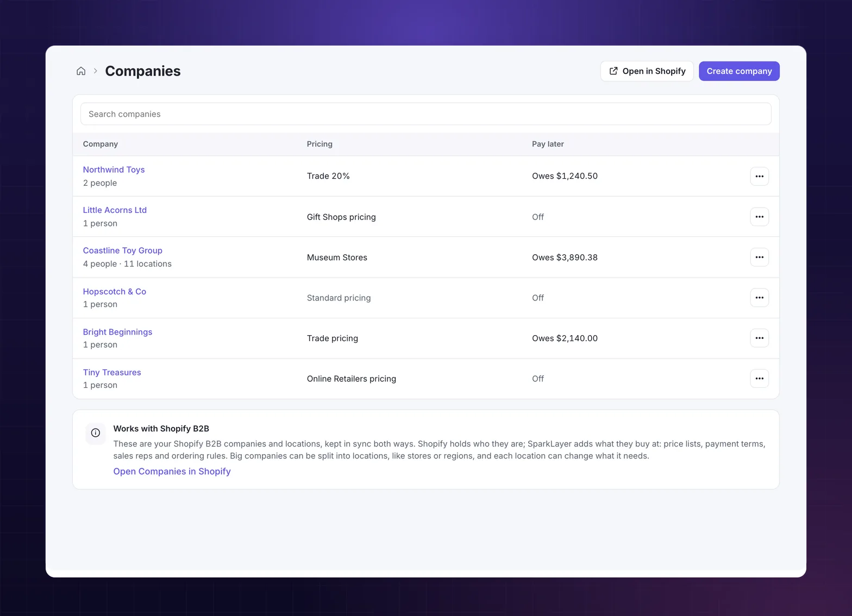Click the Off pay later value for Little Acorns Ltd
Viewport: 852px width, 616px height.
pos(538,217)
